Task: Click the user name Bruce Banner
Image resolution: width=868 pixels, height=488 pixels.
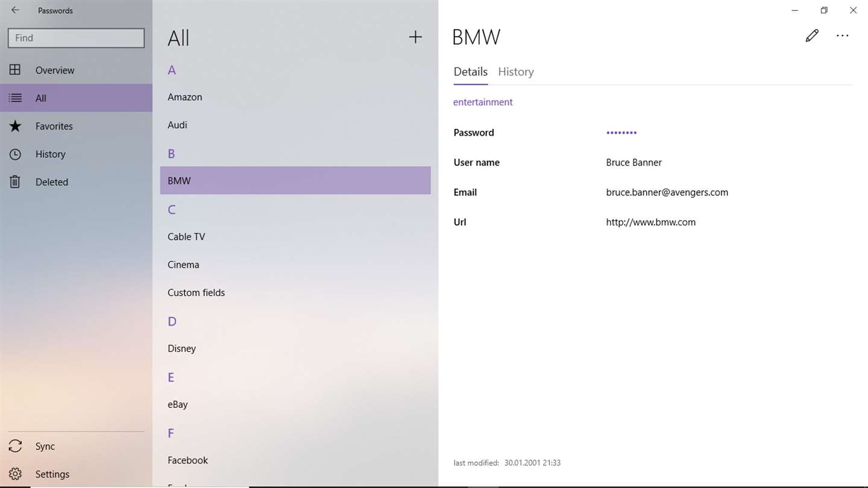Action: click(x=634, y=163)
